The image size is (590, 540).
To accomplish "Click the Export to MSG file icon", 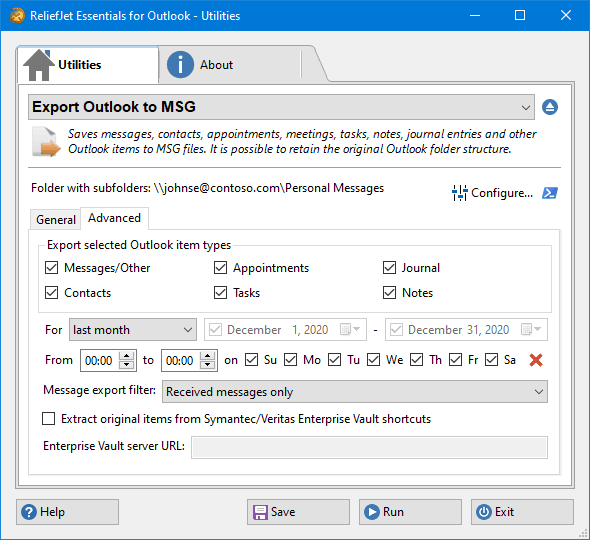I will coord(46,142).
